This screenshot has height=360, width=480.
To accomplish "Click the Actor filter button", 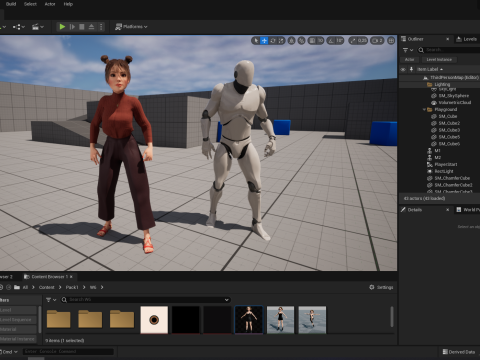I will tap(409, 60).
